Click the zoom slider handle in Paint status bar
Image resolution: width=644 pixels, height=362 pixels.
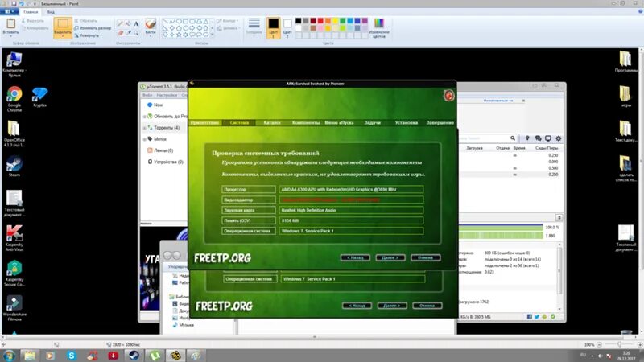[619, 345]
